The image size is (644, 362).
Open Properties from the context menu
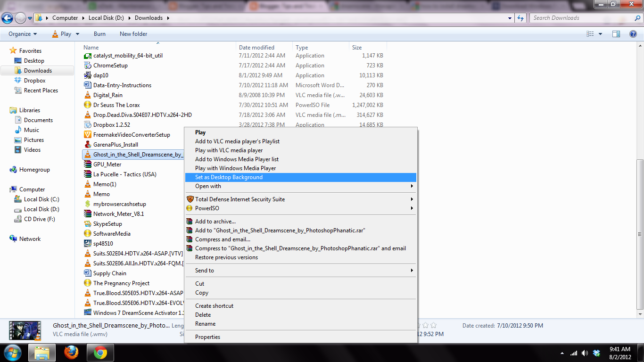207,337
